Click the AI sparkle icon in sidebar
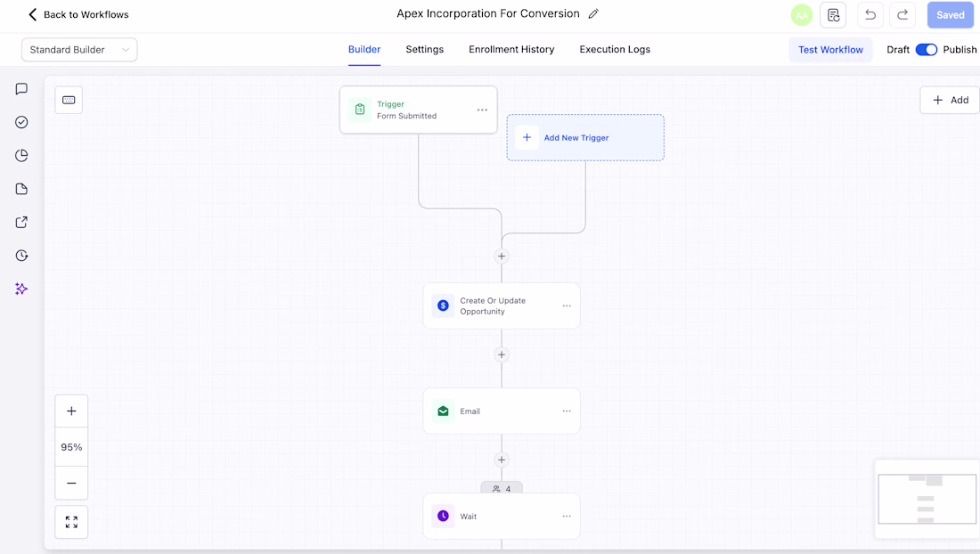 click(x=21, y=289)
